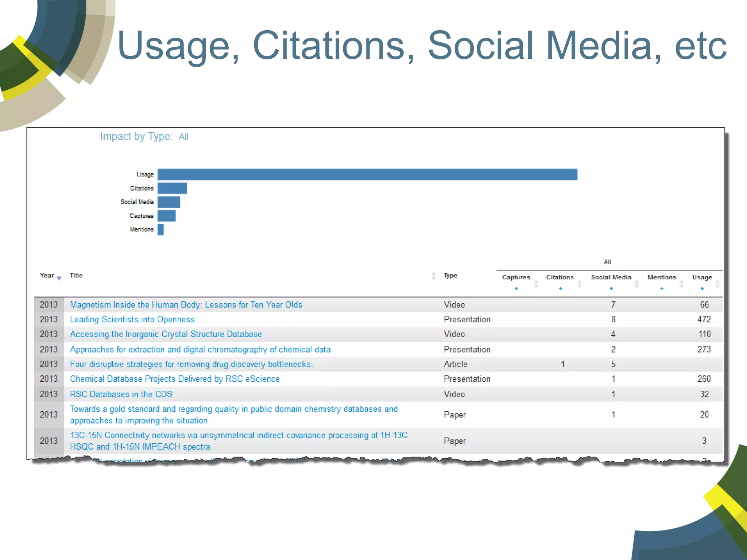Click the Captures column header

(x=516, y=277)
